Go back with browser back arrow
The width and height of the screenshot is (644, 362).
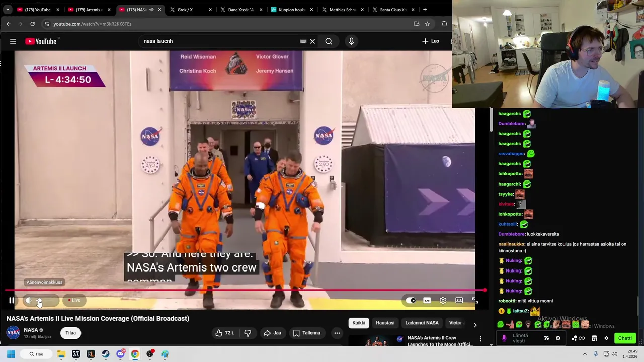(9, 24)
